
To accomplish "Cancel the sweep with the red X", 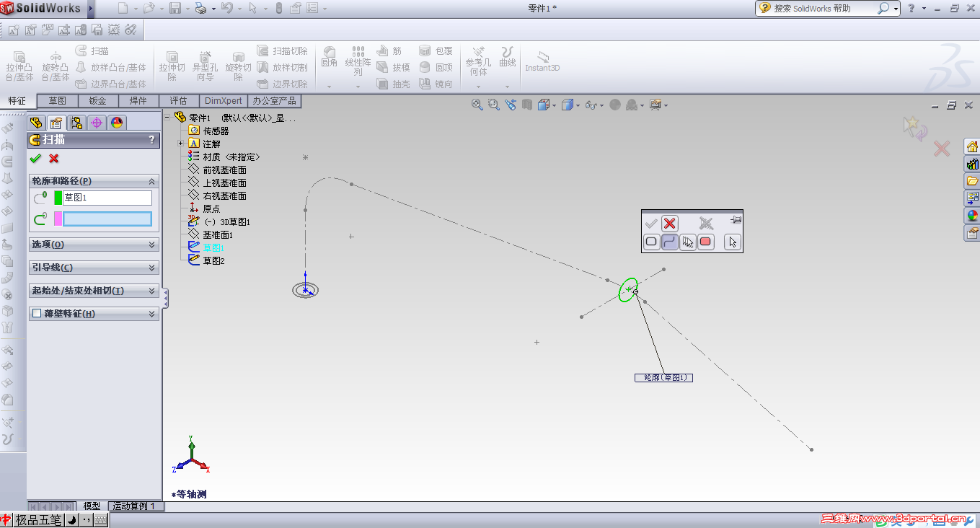I will click(53, 159).
